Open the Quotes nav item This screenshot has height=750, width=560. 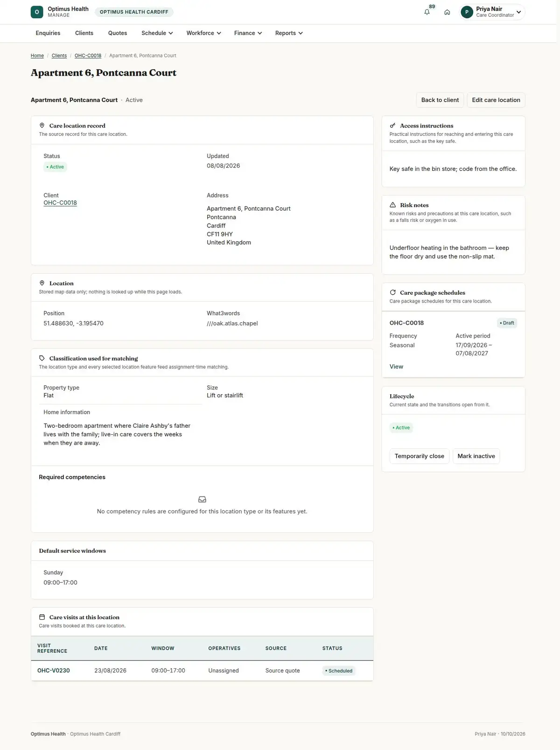(118, 33)
